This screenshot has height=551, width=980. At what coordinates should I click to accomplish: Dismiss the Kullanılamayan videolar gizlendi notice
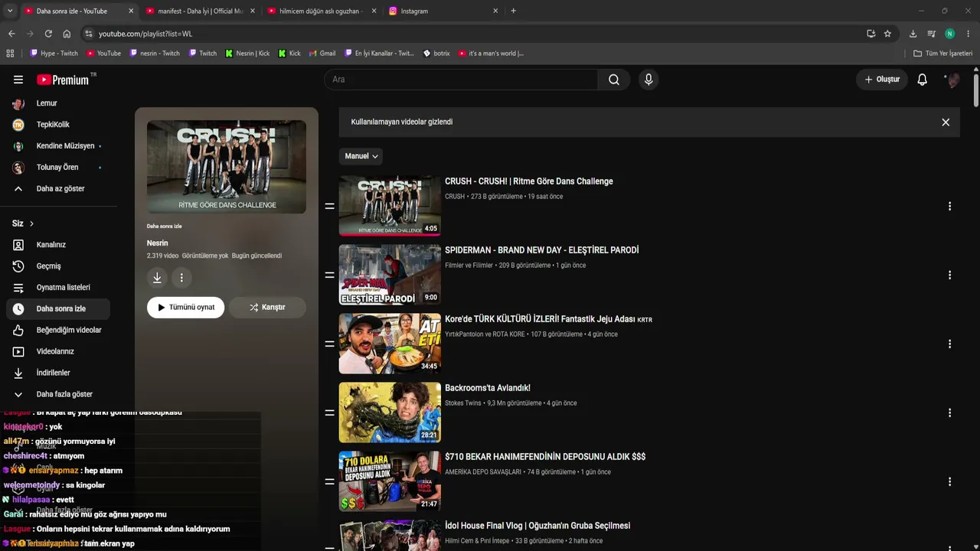point(946,122)
